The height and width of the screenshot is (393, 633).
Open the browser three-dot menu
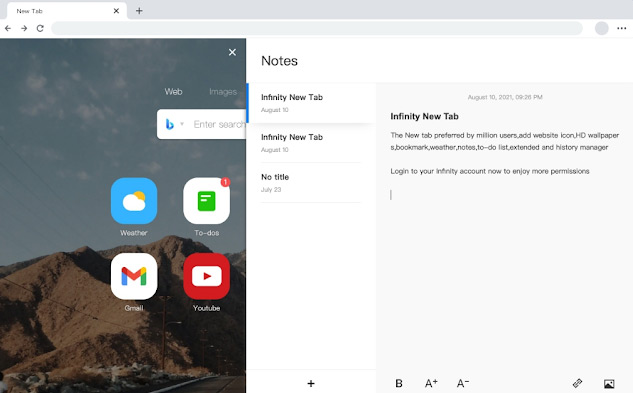coord(622,28)
